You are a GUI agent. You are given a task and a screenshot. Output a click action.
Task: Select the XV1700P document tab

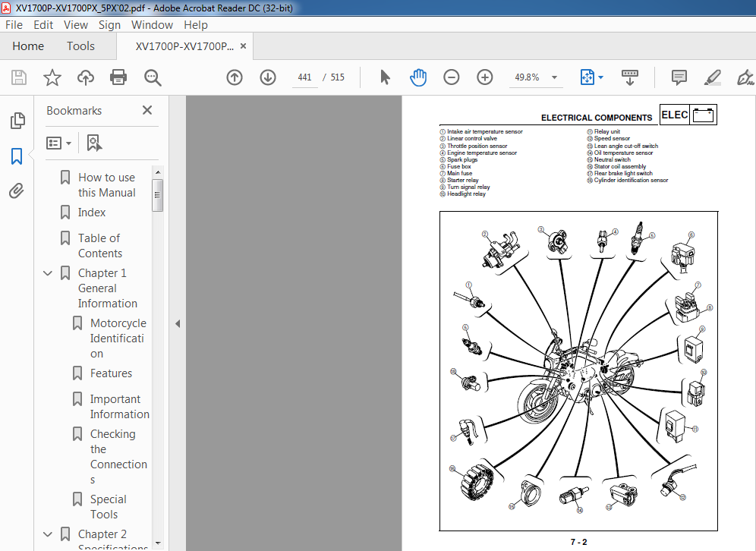[184, 46]
